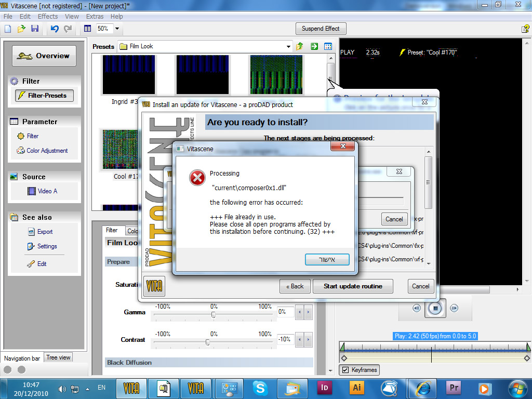The width and height of the screenshot is (532, 399).
Task: Switch to the Tree view tab
Action: [x=58, y=357]
